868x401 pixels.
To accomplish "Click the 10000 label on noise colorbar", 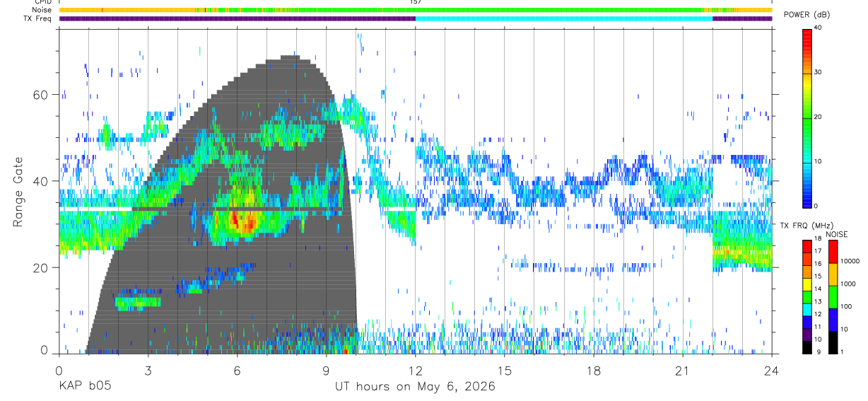I will click(850, 261).
